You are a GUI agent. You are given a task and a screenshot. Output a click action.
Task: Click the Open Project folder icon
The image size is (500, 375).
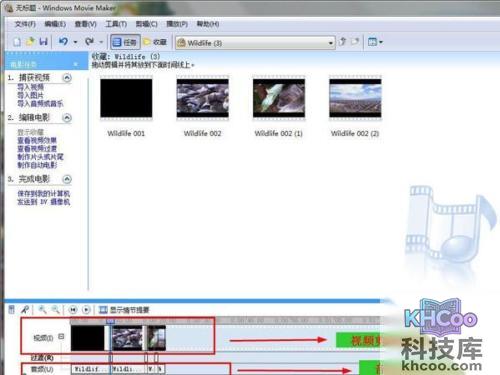click(30, 42)
